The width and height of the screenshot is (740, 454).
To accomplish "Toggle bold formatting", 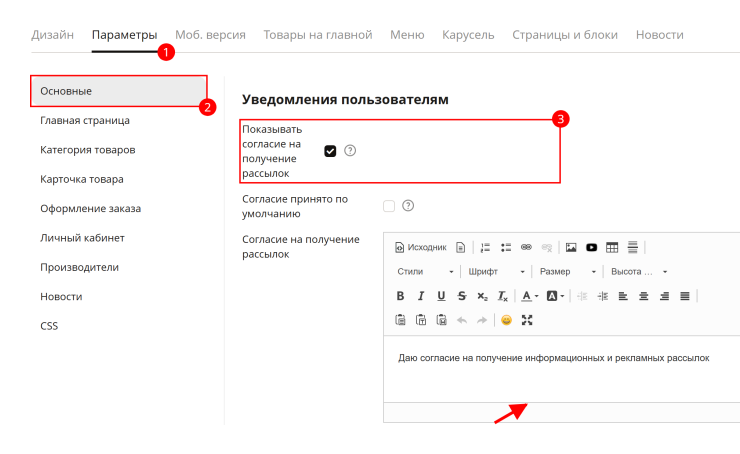I will tap(400, 296).
